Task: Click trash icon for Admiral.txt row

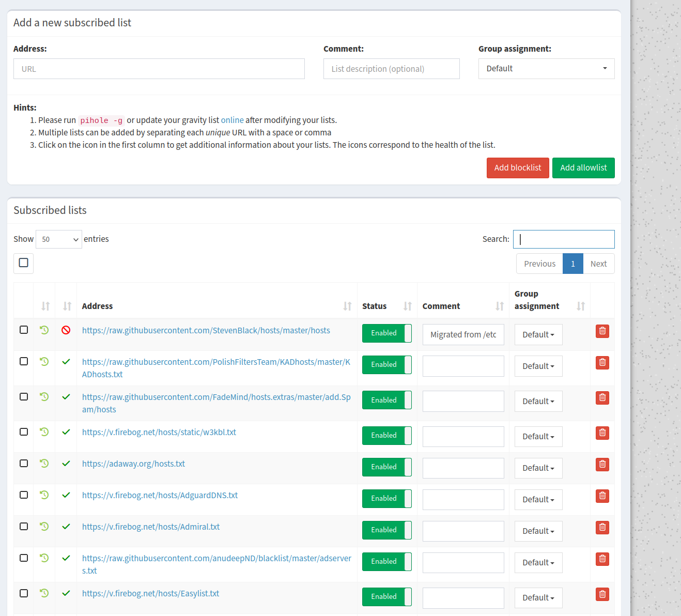Action: [602, 528]
